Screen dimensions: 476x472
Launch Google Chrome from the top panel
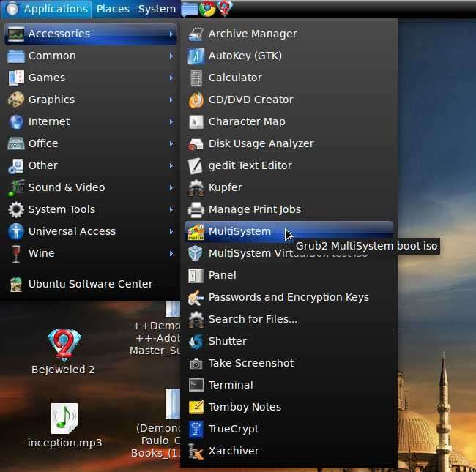tap(207, 9)
